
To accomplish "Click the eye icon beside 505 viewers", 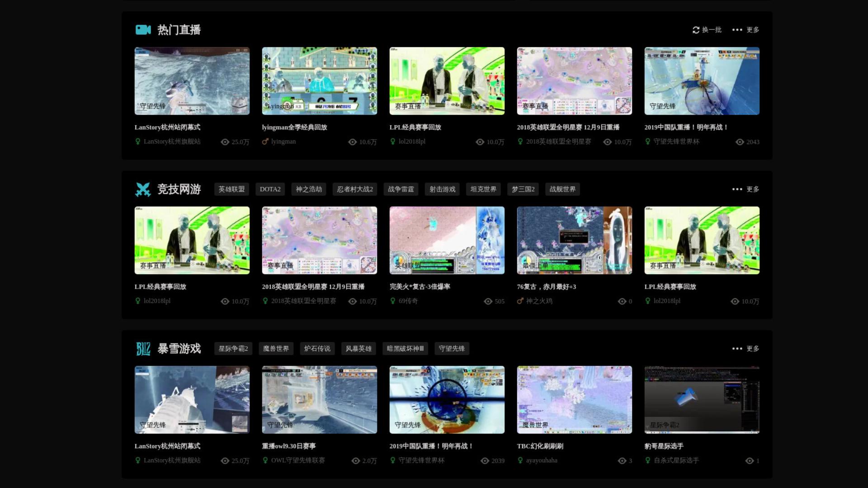I will pos(488,301).
